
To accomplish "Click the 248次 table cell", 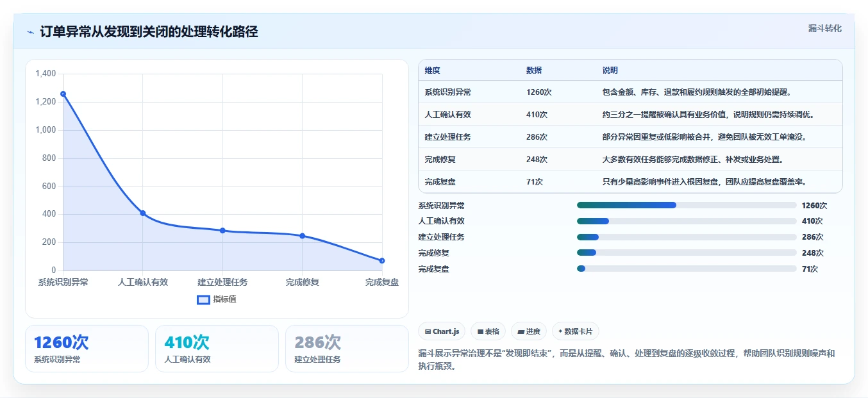I will click(x=537, y=160).
